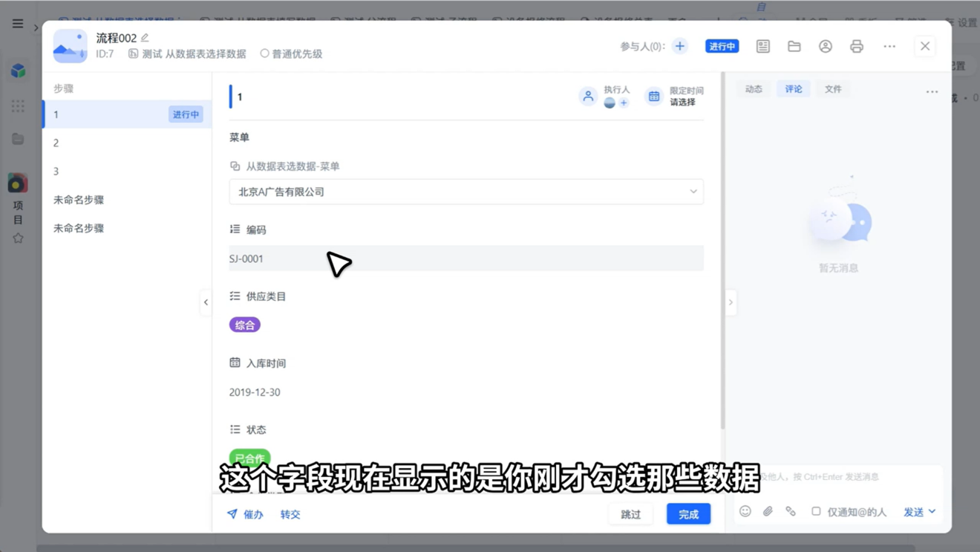980x552 pixels.
Task: Click the 执行人 person icon
Action: [587, 96]
